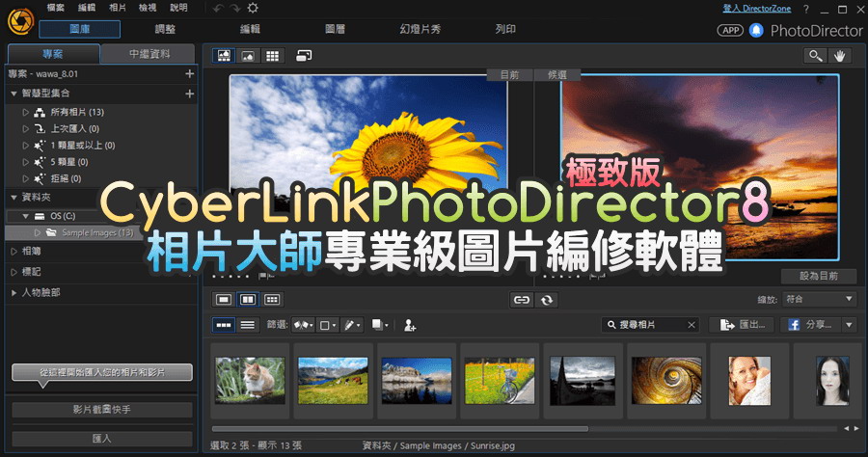Open the 幻燈片秀 module tab
This screenshot has width=868, height=457.
click(420, 29)
